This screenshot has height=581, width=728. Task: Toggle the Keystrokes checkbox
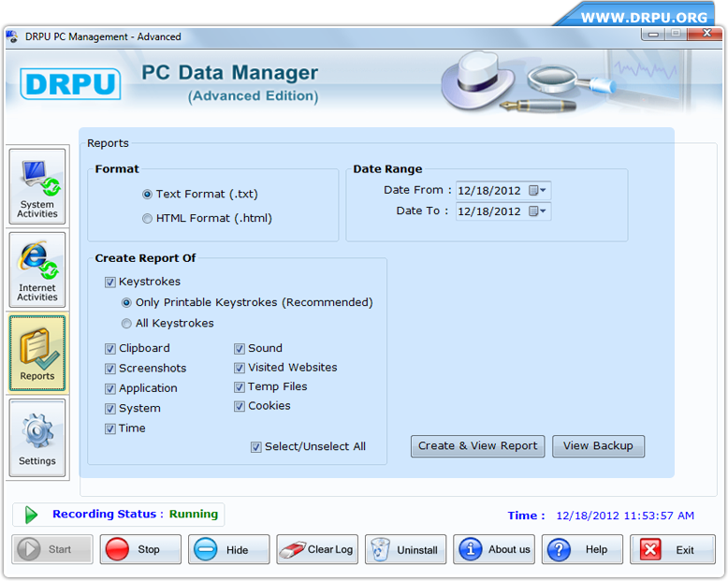(x=110, y=283)
